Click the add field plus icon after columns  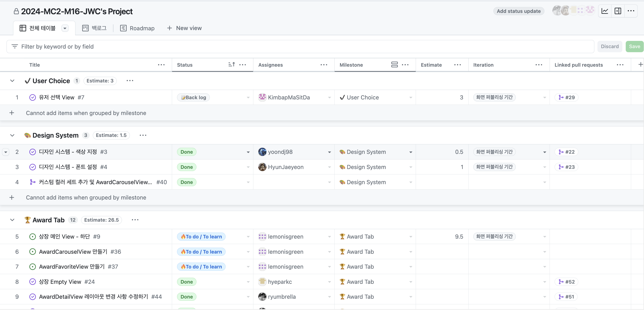coord(640,65)
